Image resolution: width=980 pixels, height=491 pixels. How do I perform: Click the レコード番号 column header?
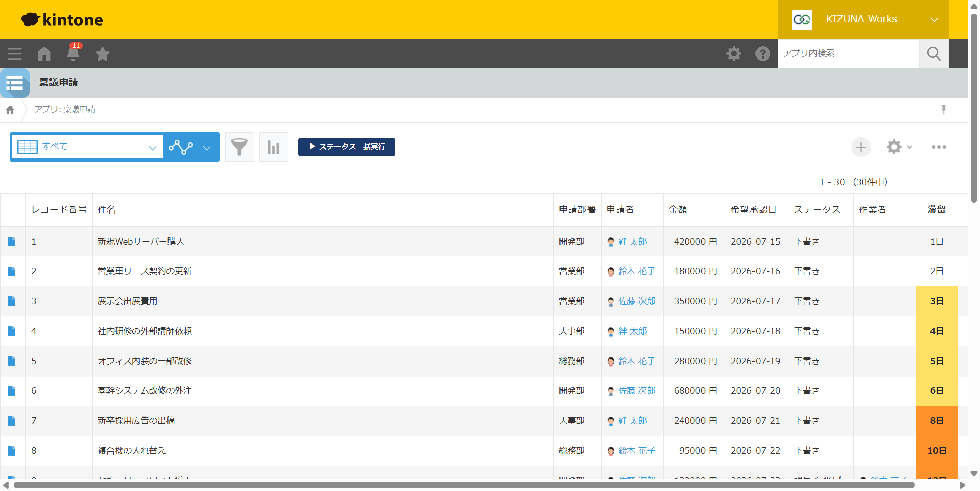[59, 210]
